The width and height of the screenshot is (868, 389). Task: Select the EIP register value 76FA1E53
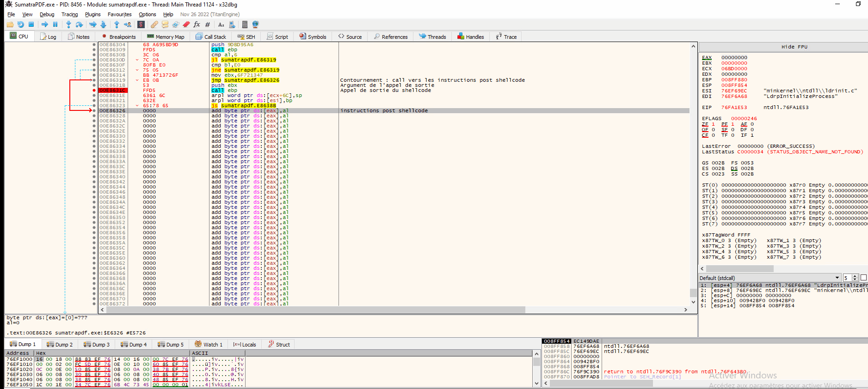[734, 107]
